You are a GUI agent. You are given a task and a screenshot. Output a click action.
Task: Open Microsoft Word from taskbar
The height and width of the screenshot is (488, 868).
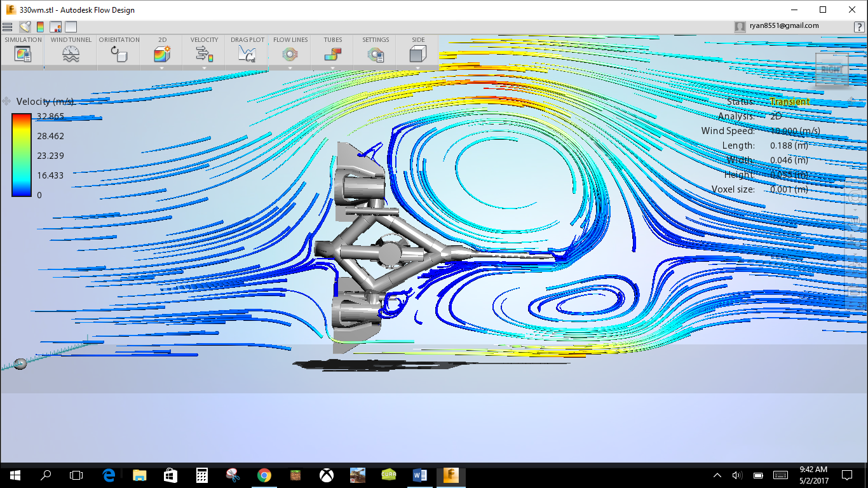pos(419,475)
